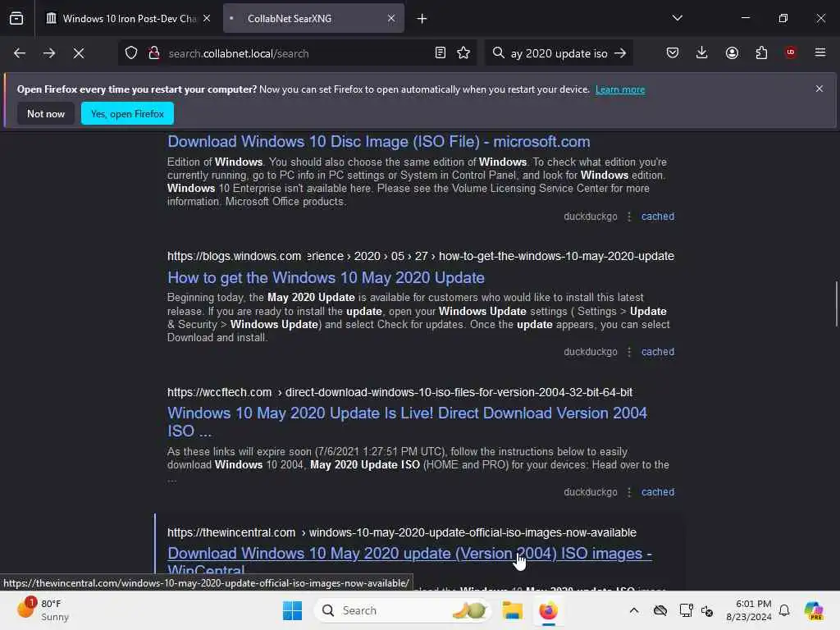
Task: Open Firefox account profile icon
Action: pos(732,52)
